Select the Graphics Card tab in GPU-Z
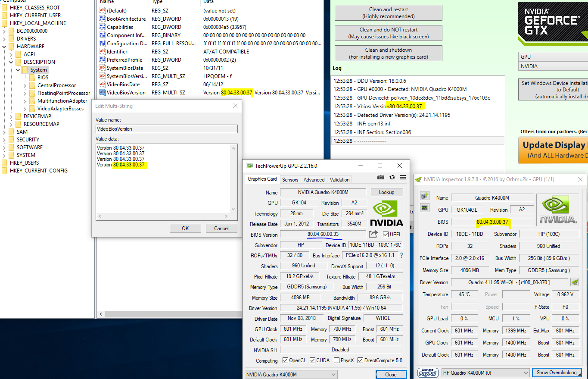The image size is (588, 379). (262, 179)
